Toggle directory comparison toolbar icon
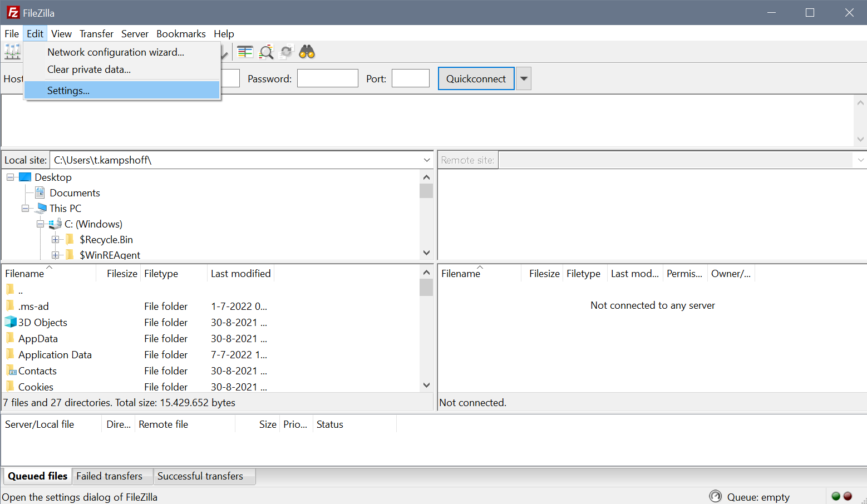This screenshot has height=504, width=867. pos(245,52)
